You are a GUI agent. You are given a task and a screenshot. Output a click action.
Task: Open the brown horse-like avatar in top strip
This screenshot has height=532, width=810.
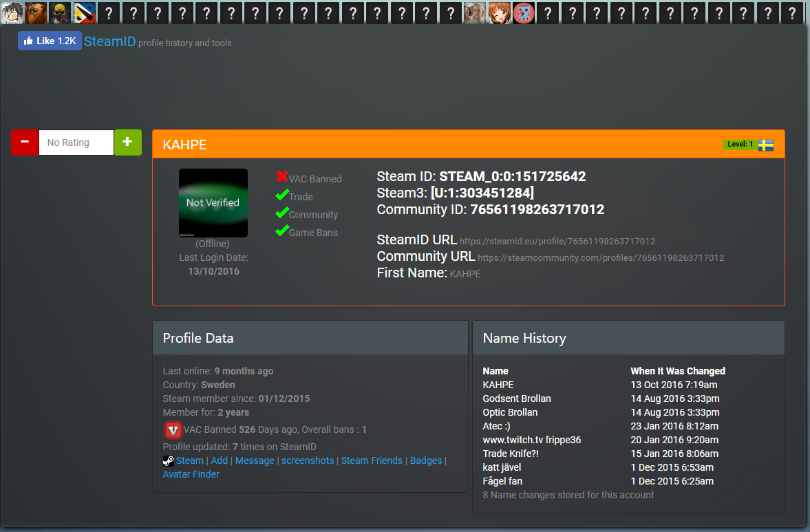[x=36, y=12]
